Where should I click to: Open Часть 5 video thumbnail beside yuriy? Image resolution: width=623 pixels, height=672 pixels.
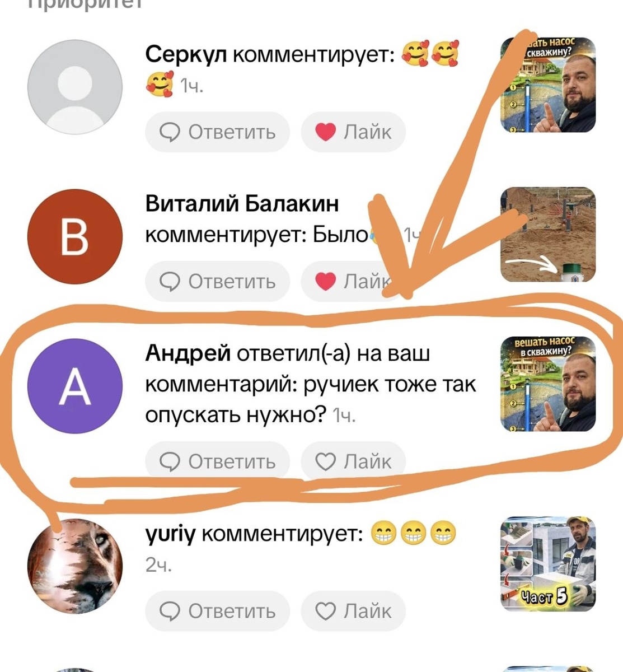point(547,564)
